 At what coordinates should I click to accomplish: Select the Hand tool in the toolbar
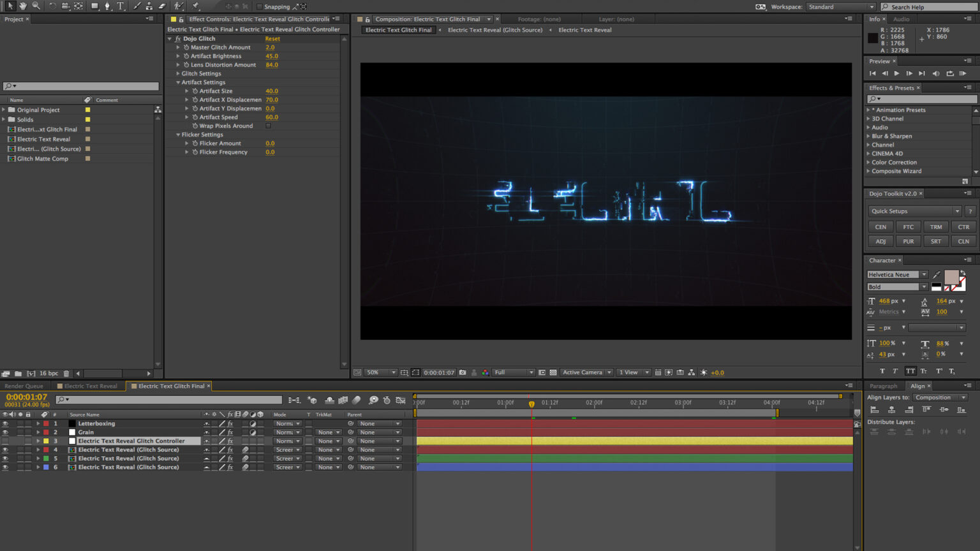click(23, 6)
